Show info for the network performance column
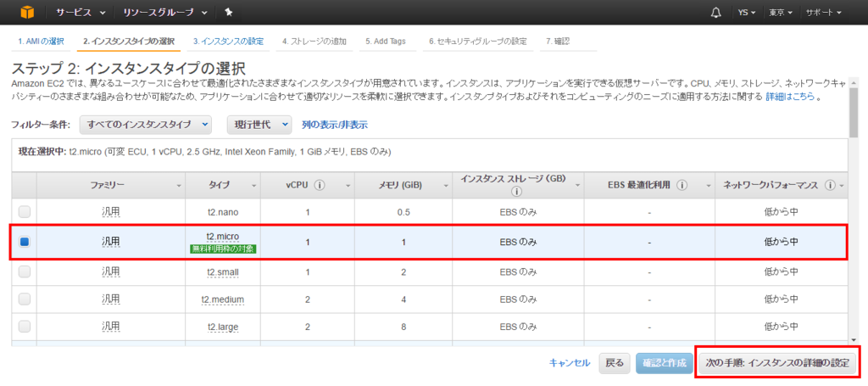 pyautogui.click(x=829, y=186)
